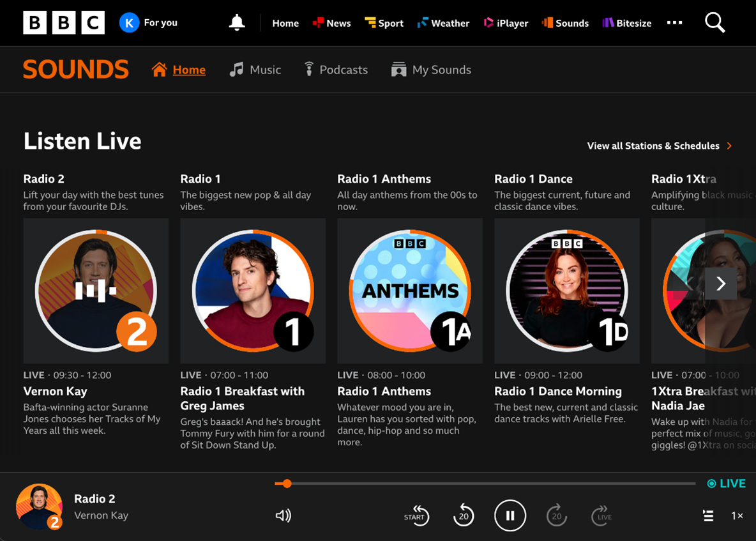
Task: Mute the audio with the volume icon
Action: click(283, 515)
